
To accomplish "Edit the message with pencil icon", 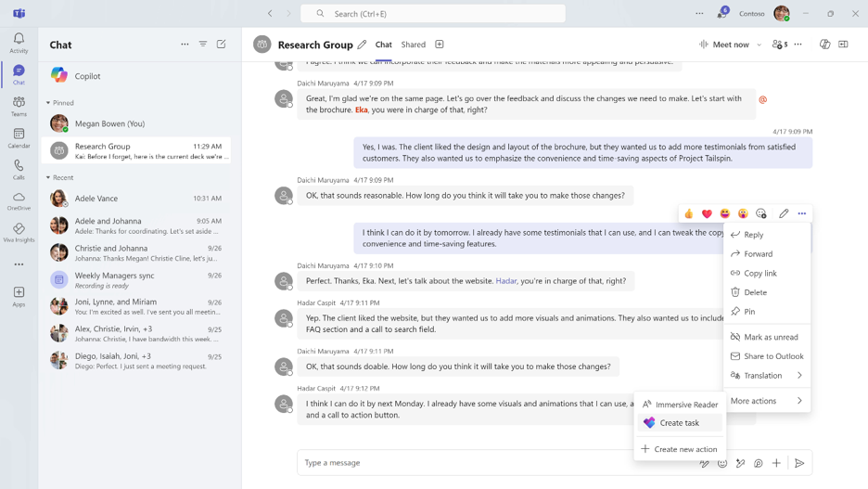I will pos(784,214).
